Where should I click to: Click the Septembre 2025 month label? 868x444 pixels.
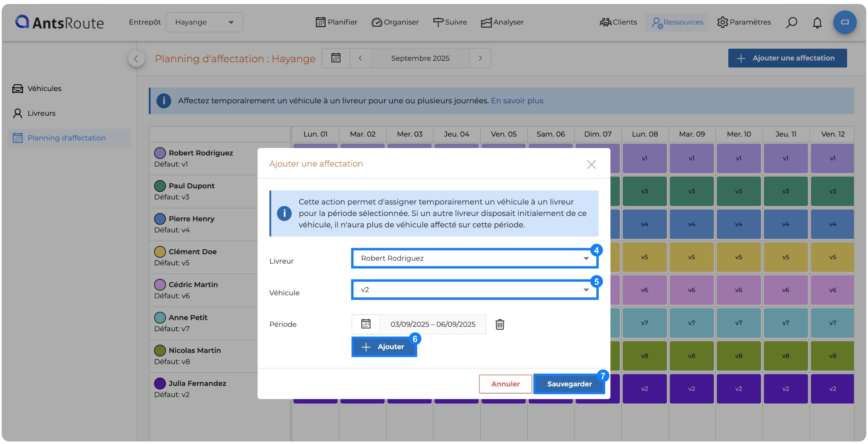(x=420, y=58)
